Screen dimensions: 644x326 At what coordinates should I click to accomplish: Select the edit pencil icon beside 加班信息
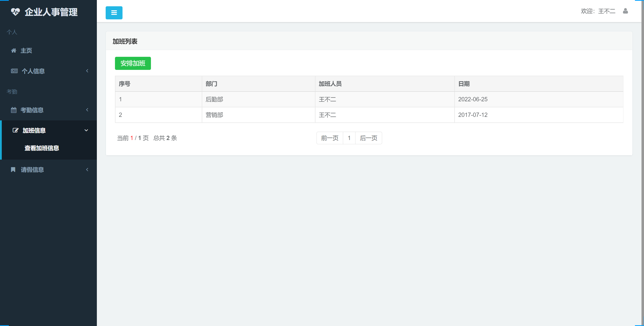16,130
